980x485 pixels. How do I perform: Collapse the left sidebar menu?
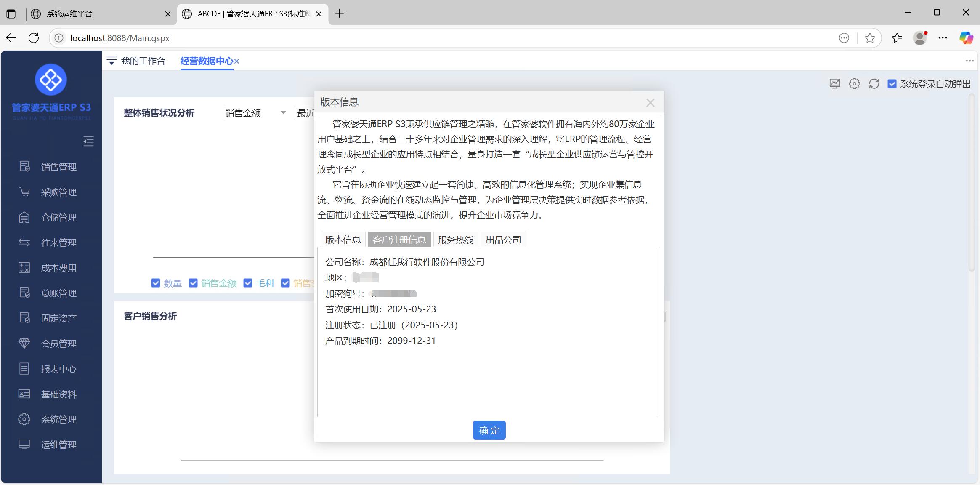point(88,141)
